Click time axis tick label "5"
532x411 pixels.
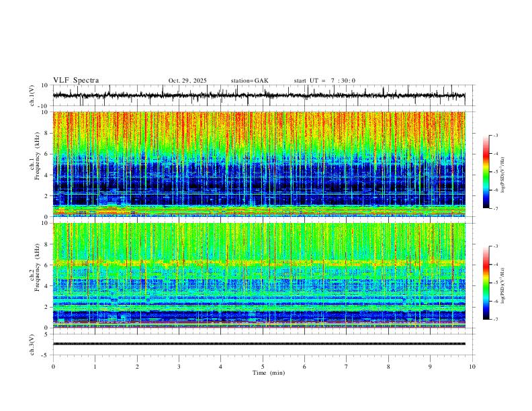point(263,367)
